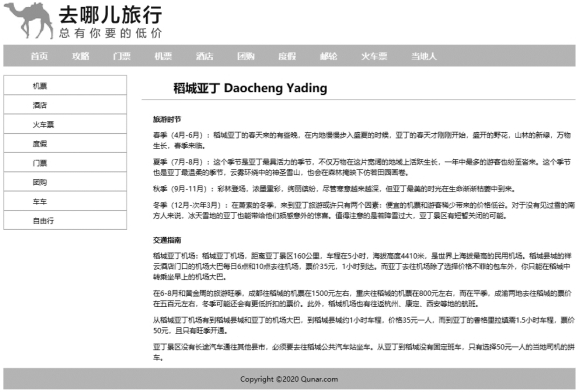Choose 酒店 in the top navigation bar
Image resolution: width=579 pixels, height=392 pixels.
pos(205,56)
